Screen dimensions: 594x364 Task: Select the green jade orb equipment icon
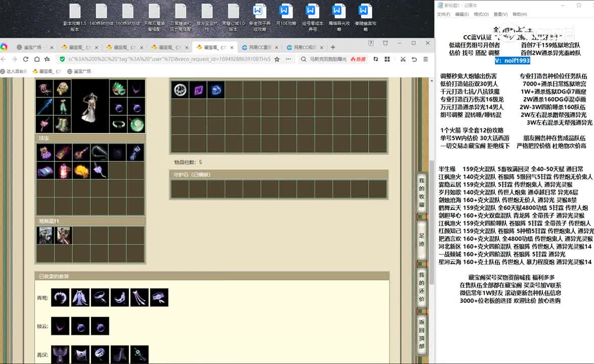click(137, 124)
